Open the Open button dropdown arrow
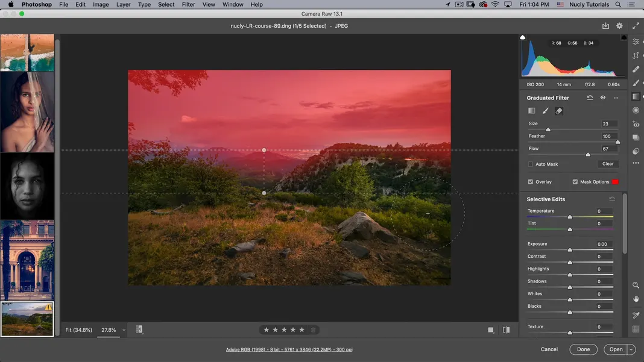The image size is (644, 362). pyautogui.click(x=631, y=350)
